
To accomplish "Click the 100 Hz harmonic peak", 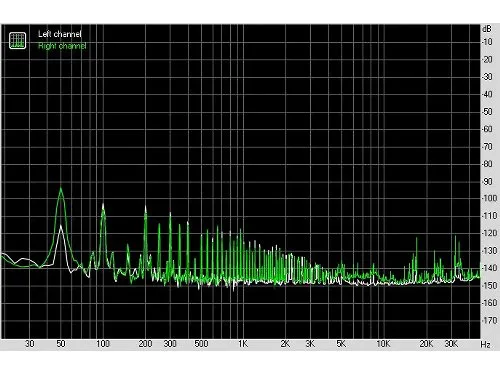I will (103, 205).
